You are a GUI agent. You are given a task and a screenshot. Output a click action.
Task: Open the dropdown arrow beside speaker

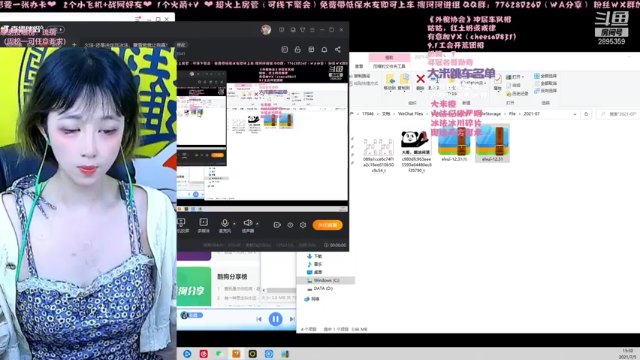coord(257,224)
